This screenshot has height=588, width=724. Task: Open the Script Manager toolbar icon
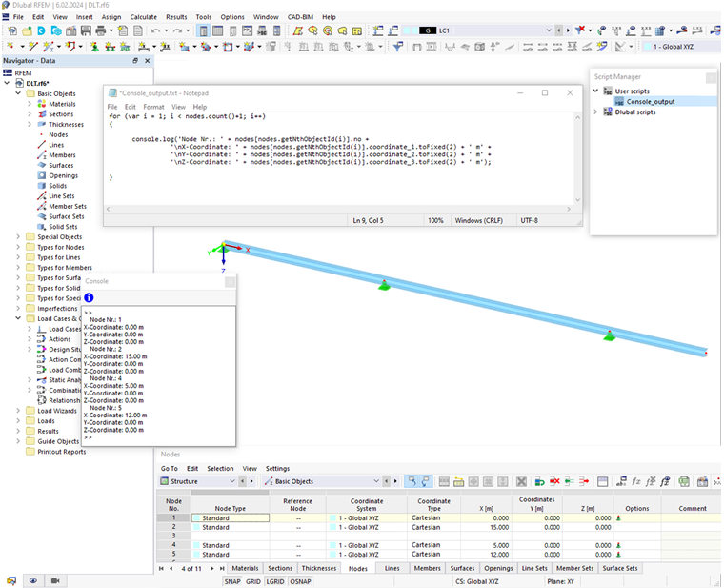tap(262, 30)
